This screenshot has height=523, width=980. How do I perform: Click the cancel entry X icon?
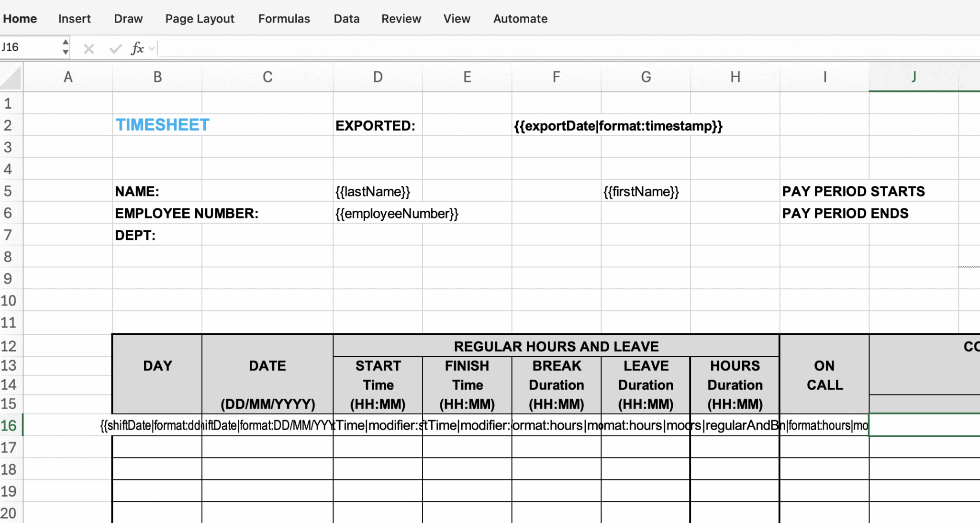pos(89,48)
